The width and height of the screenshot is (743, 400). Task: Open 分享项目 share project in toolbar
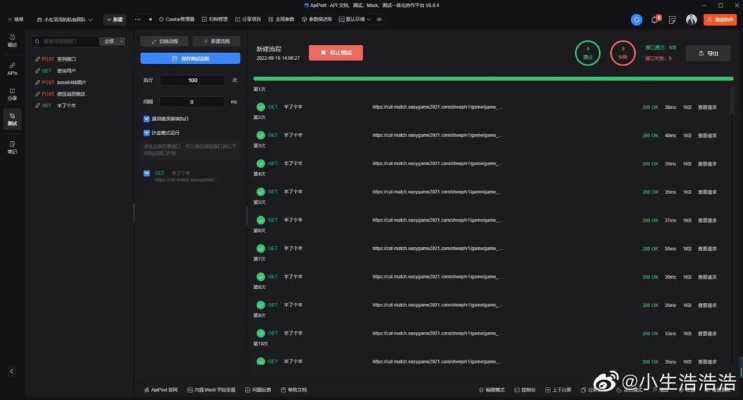pos(248,19)
